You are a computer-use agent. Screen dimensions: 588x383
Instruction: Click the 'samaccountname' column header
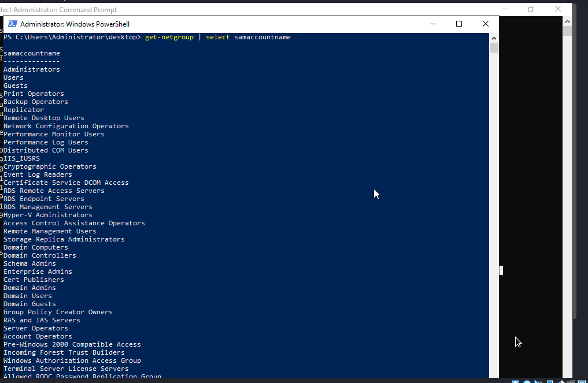click(32, 53)
